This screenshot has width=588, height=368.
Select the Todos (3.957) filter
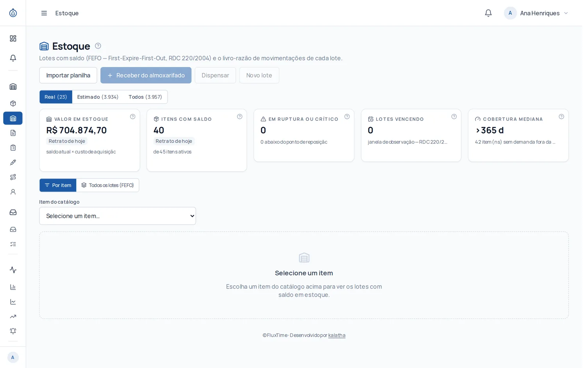[145, 97]
